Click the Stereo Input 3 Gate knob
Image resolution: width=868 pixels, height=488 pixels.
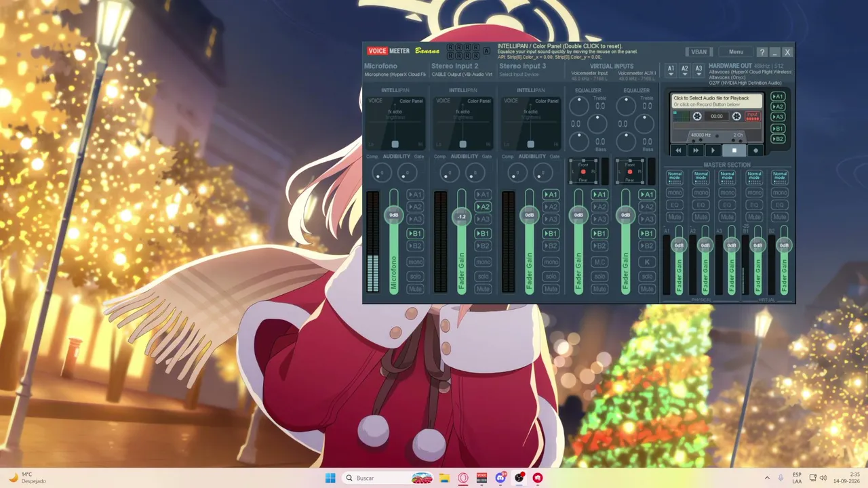(542, 173)
